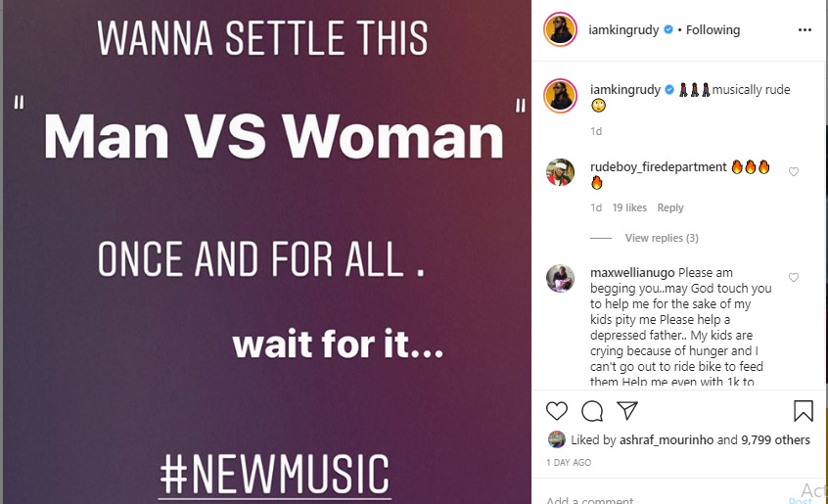The height and width of the screenshot is (504, 828).
Task: View 19 likes on comment
Action: [630, 207]
